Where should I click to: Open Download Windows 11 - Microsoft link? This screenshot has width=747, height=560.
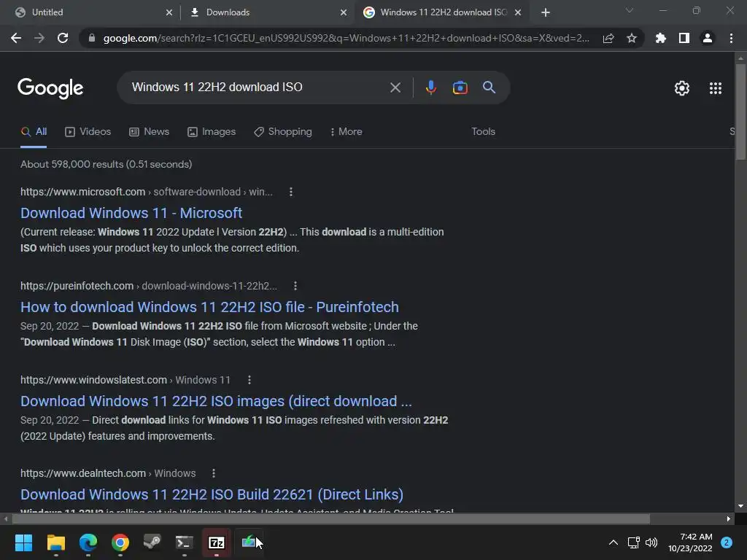pos(131,213)
